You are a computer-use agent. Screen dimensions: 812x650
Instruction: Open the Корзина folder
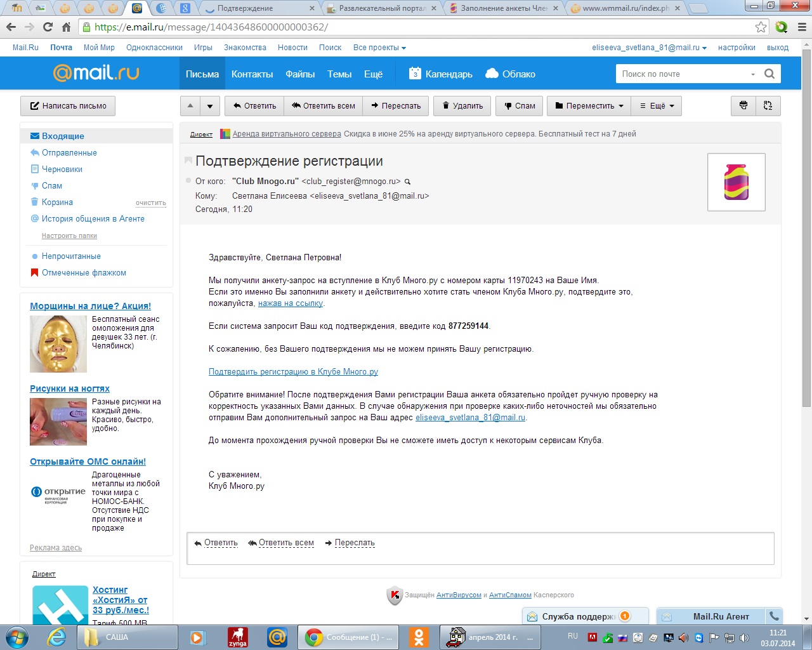(x=57, y=202)
